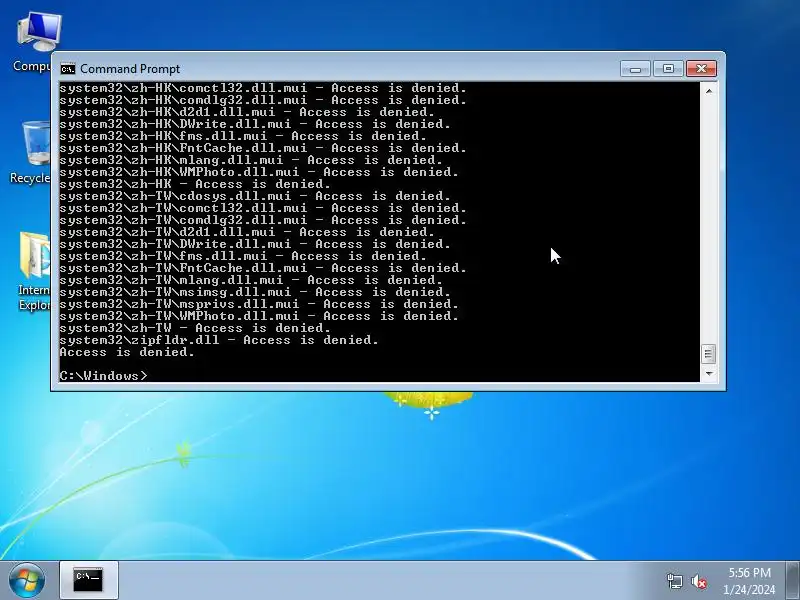
Task: Click the 'zh-TW\comctl32.dll.mui' output line
Action: (263, 208)
